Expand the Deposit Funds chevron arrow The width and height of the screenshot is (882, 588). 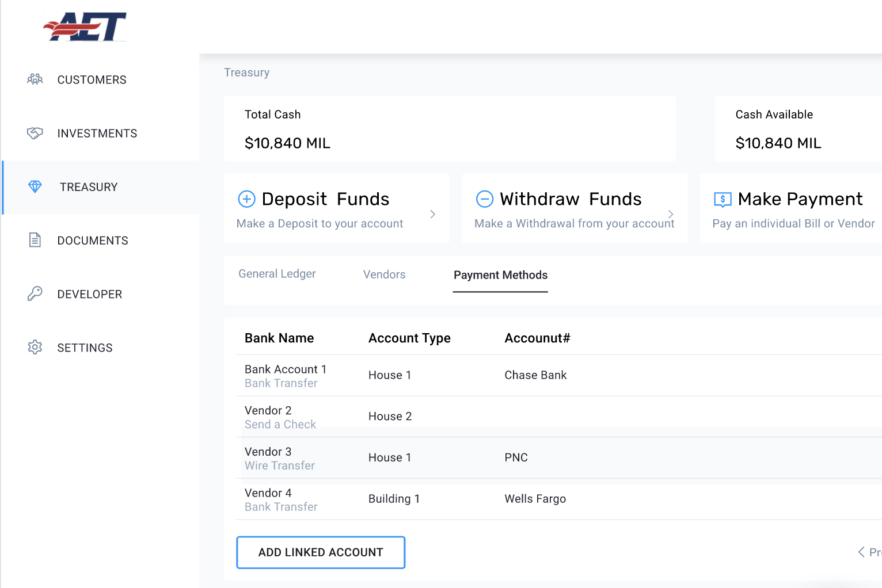click(433, 214)
